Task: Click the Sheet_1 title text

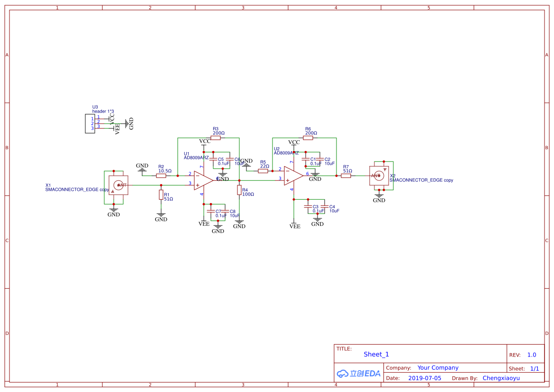Action: click(x=376, y=354)
